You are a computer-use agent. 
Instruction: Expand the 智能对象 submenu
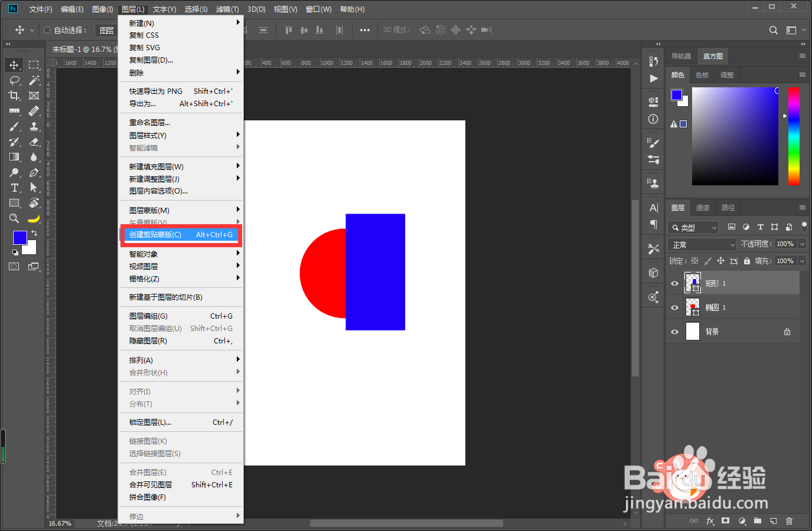(181, 254)
